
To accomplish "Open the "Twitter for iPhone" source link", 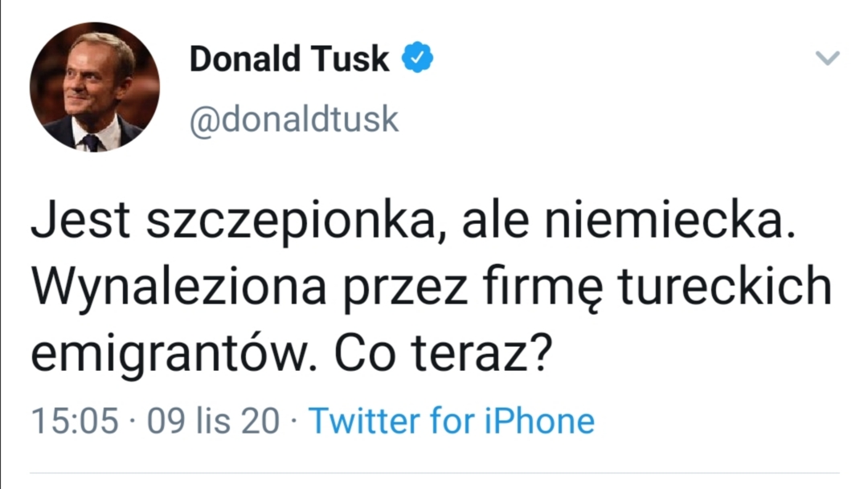I will [x=452, y=421].
